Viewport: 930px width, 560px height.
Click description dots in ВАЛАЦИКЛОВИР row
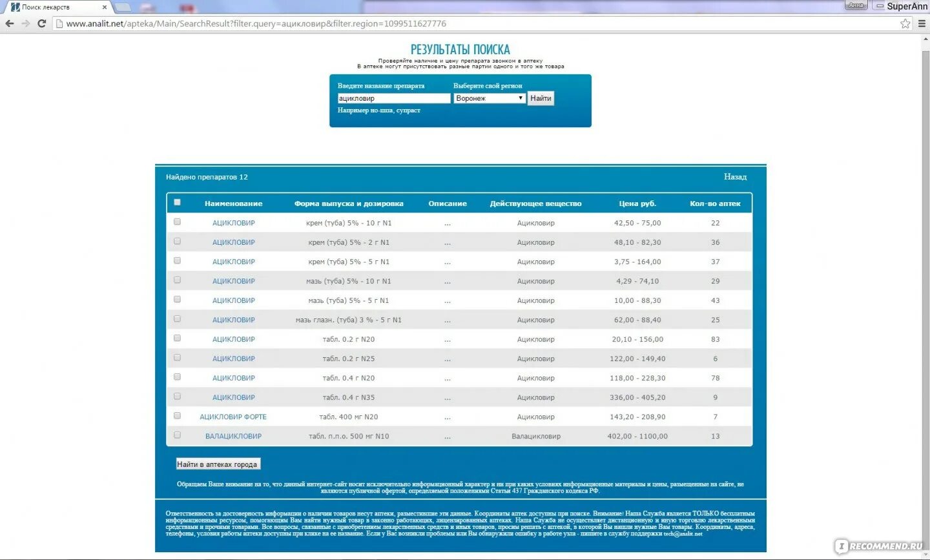448,437
